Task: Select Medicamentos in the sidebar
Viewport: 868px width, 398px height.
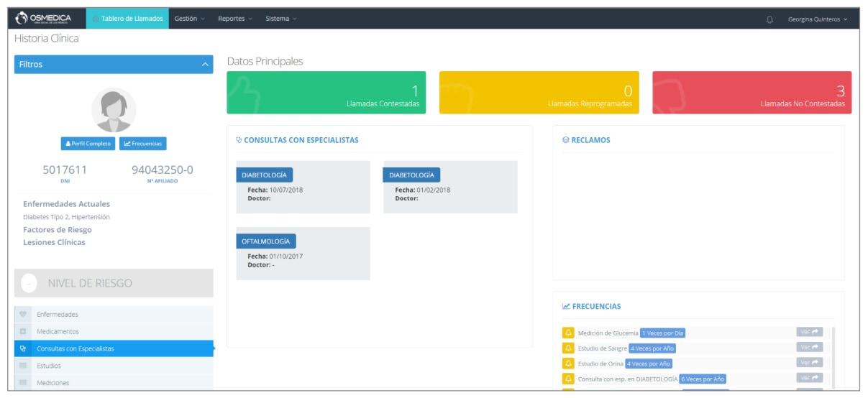Action: (x=58, y=332)
